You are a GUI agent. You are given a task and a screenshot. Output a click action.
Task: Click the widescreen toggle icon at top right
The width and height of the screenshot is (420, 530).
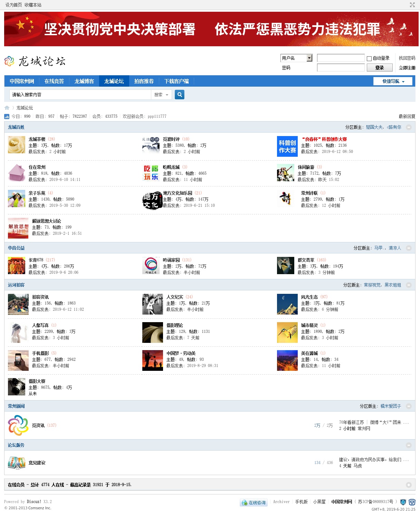(412, 5)
